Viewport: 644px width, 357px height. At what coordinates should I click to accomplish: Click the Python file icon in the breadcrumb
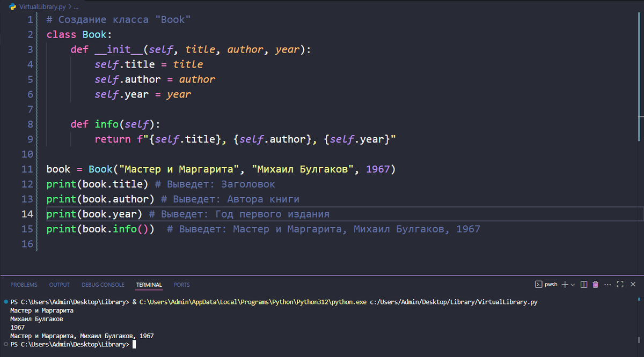point(12,7)
